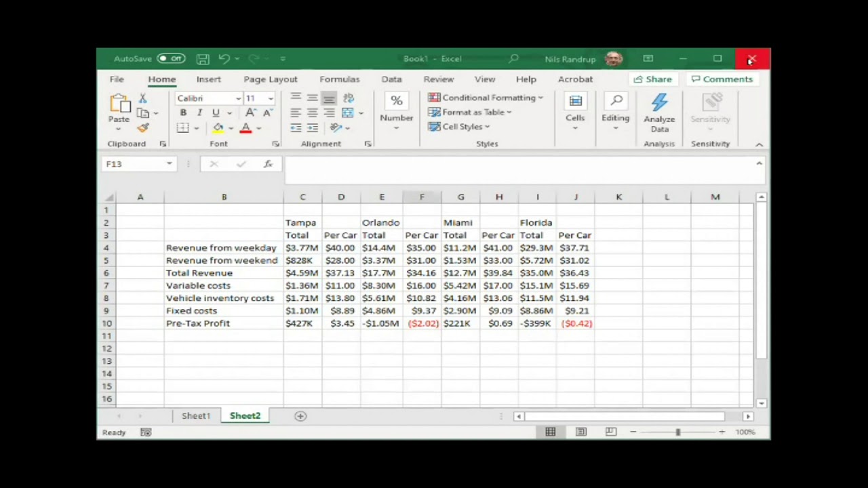Click the Save icon in title bar
Viewport: 868px width, 488px height.
coord(203,59)
